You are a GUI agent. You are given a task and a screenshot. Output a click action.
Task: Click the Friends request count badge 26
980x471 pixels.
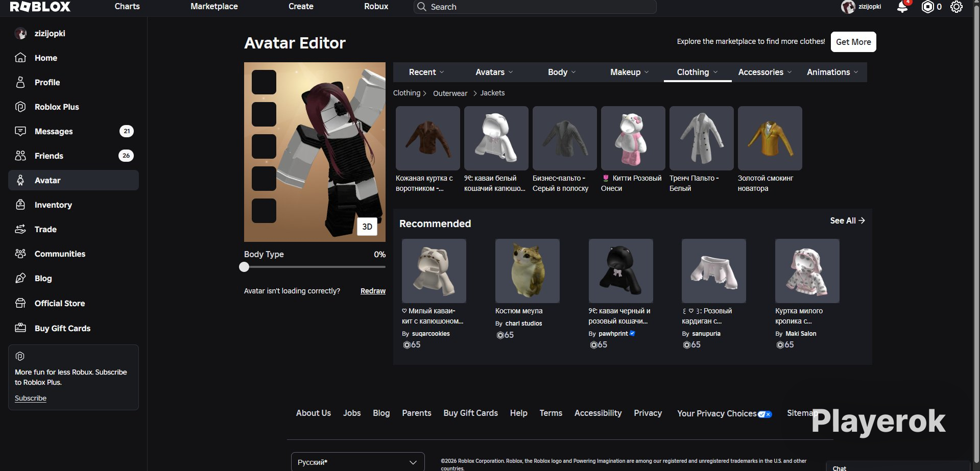pos(126,156)
